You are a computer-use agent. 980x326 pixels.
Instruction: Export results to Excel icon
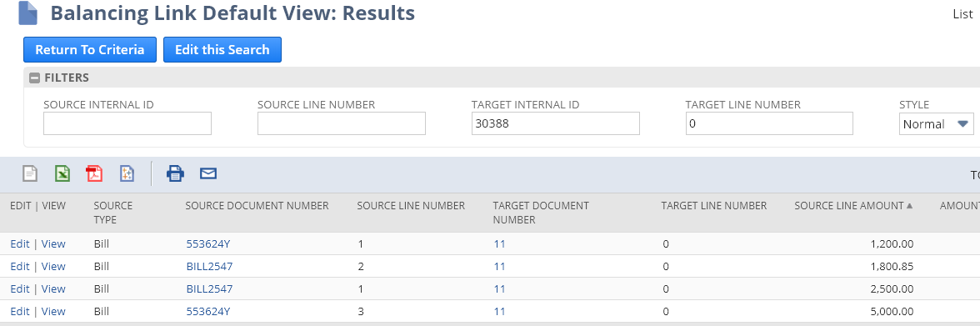[x=62, y=173]
